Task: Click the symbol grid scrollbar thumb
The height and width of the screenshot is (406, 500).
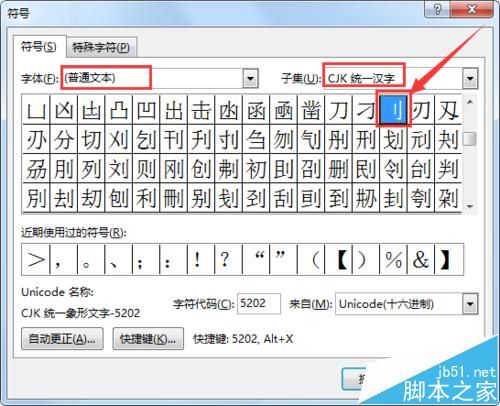Action: pyautogui.click(x=470, y=139)
